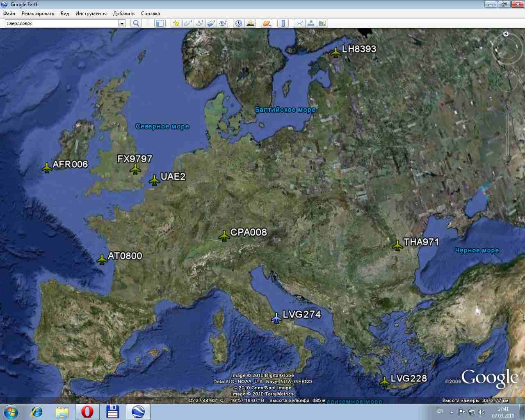Click the Черное море label
Viewport: 525px width, 420px height.
[x=477, y=250]
